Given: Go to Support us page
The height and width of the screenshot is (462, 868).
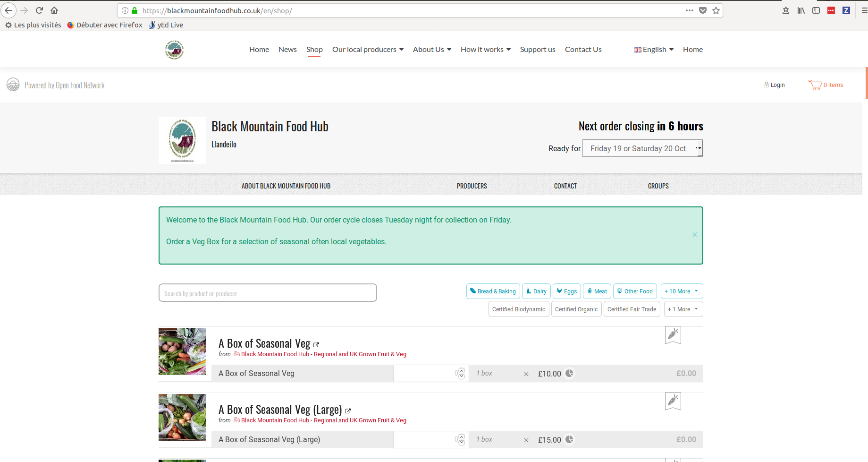Looking at the screenshot, I should (538, 50).
